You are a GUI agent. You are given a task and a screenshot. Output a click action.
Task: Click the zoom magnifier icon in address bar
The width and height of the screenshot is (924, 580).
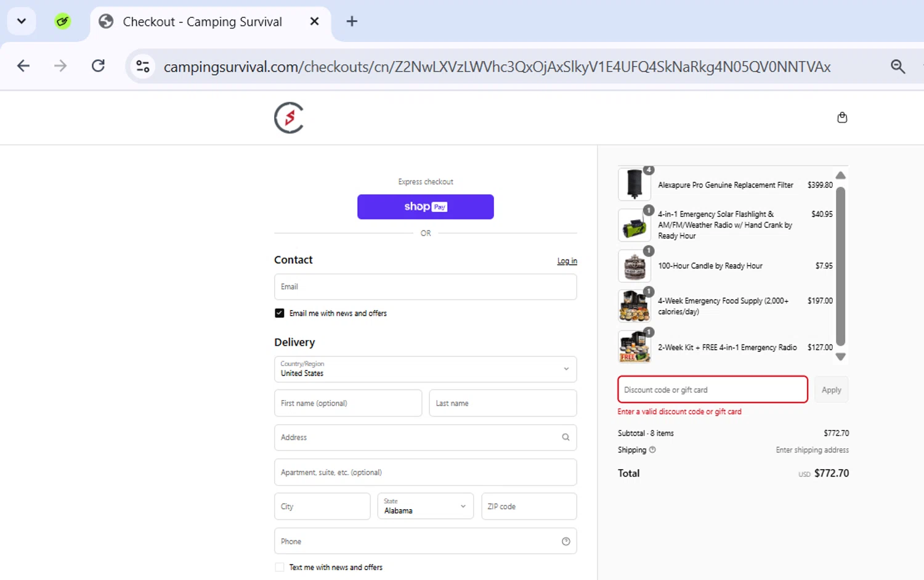(898, 66)
